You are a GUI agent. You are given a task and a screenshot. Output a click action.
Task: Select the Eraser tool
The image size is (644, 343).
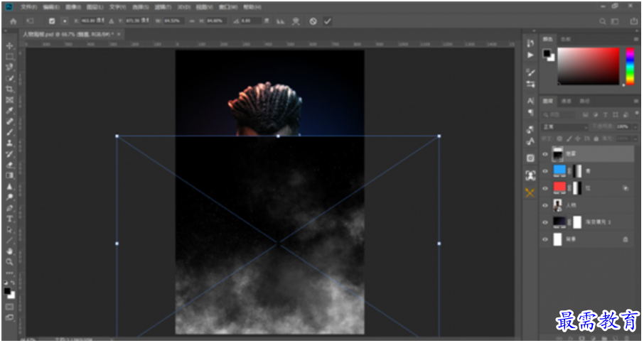(9, 165)
